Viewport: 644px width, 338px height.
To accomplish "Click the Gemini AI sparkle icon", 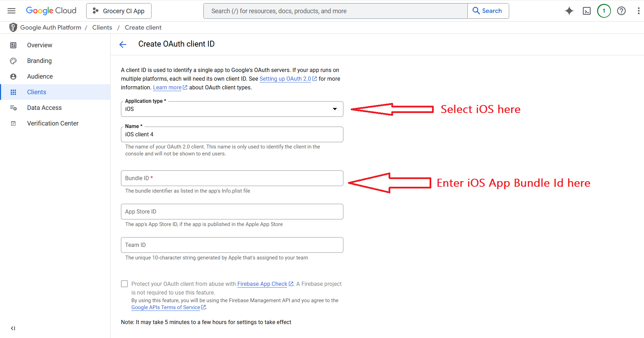I will [569, 11].
